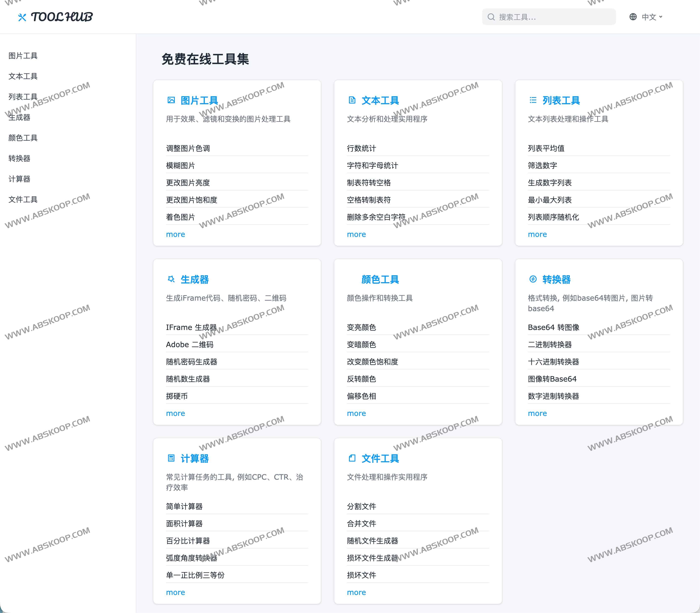Click the ToolHub wrench logo icon
This screenshot has height=613, width=700.
click(22, 17)
